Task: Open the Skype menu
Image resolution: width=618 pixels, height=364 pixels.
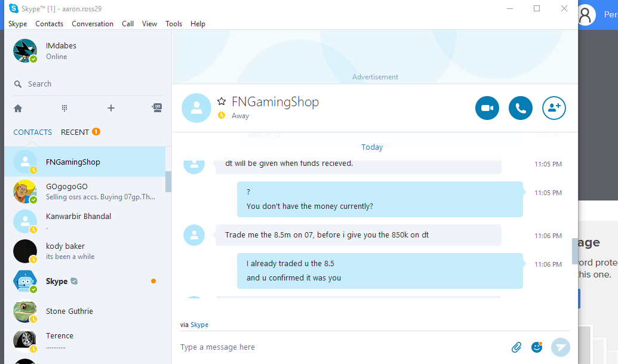Action: [18, 24]
